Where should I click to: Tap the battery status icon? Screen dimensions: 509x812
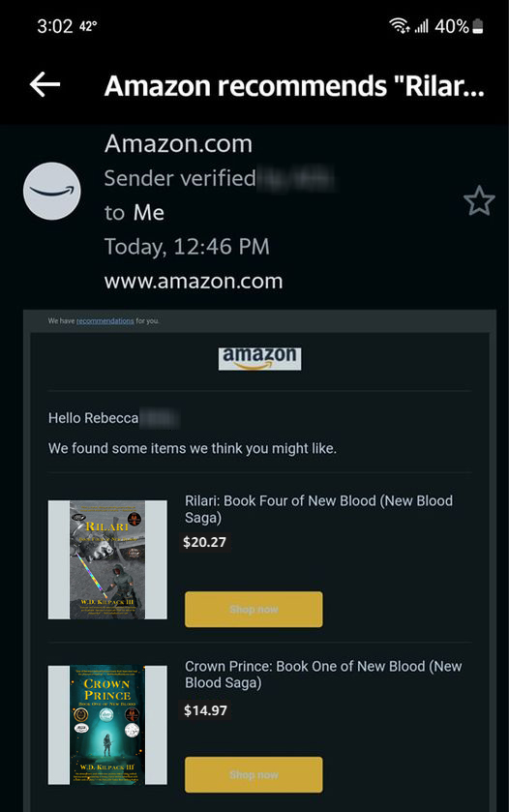pos(478,26)
